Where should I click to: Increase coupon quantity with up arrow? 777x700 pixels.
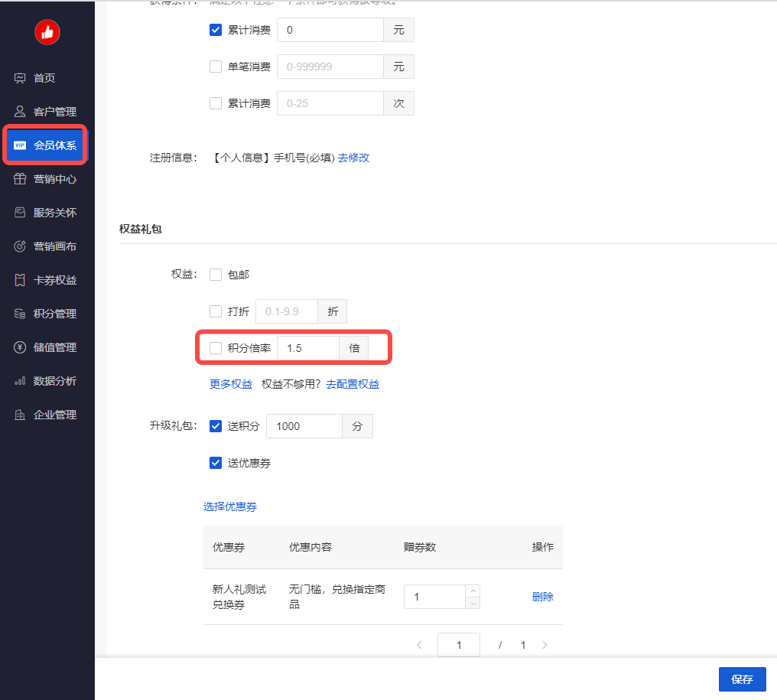coord(473,591)
